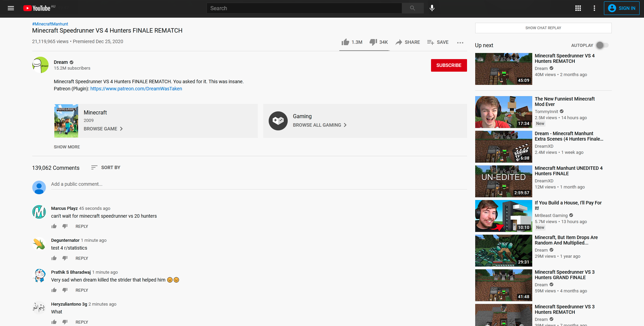The image size is (644, 326).
Task: Open MrBeast Gaming house video thumbnail
Action: 503,216
